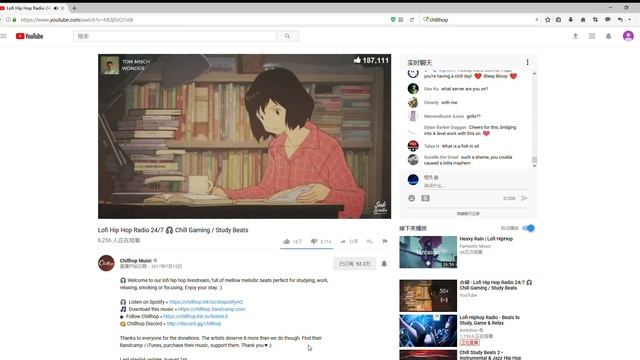640x360 pixels.
Task: Click the browser screenshot crop icon
Action: pos(595,20)
